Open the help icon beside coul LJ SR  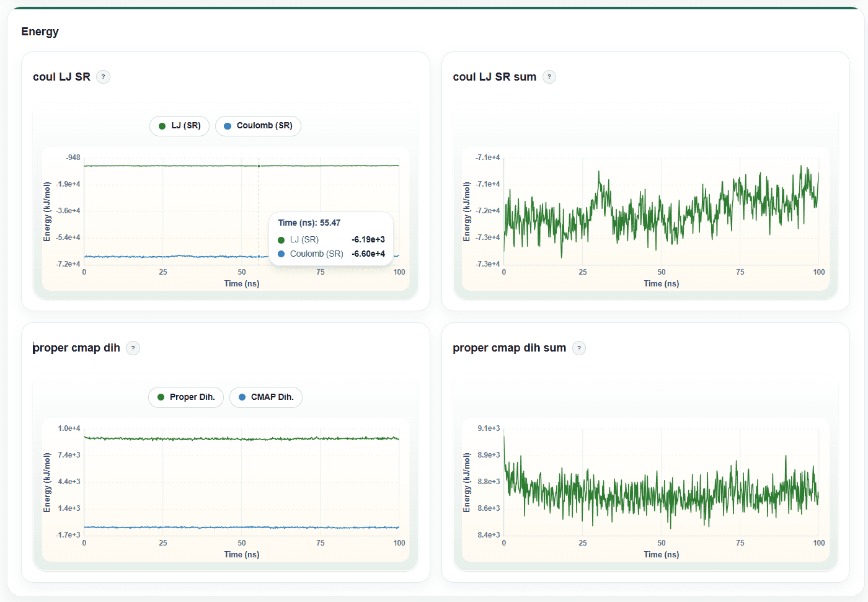point(104,77)
